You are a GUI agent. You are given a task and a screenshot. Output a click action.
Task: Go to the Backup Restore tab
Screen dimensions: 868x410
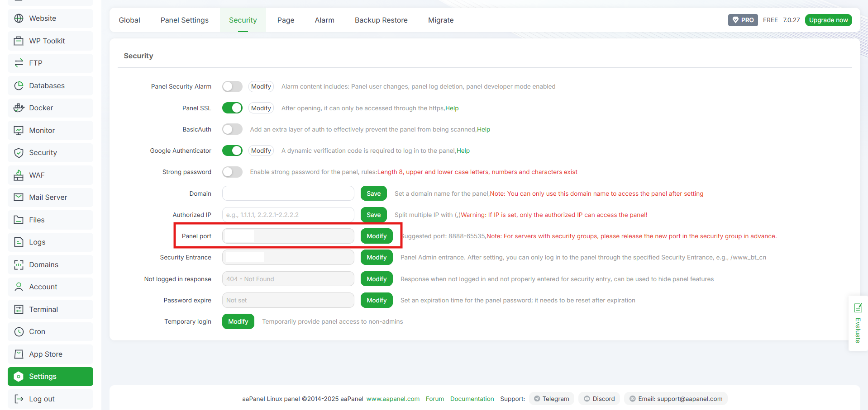(381, 20)
